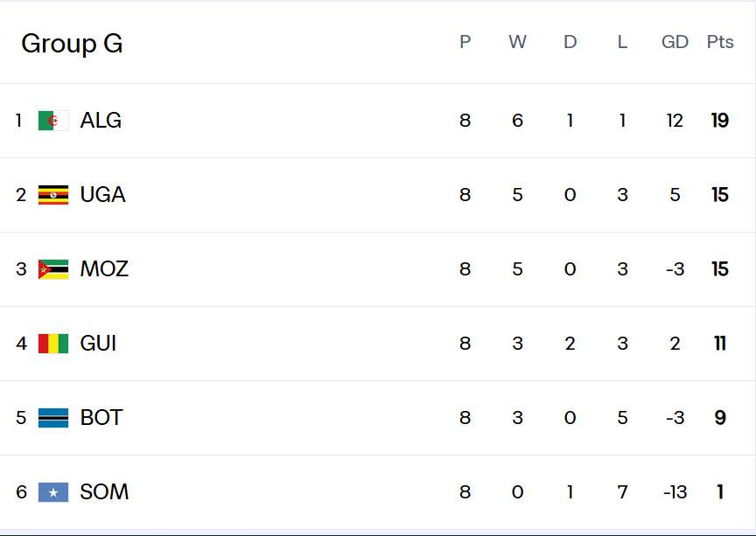
Task: Select the GUI team name
Action: tap(98, 343)
